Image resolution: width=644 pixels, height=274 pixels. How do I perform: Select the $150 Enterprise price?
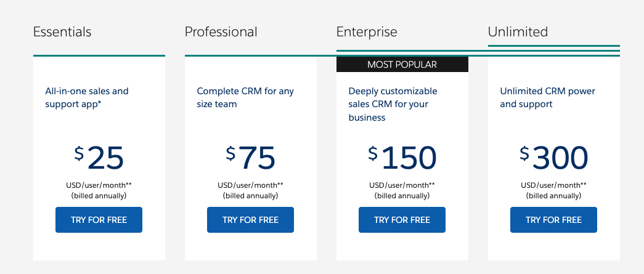click(402, 158)
